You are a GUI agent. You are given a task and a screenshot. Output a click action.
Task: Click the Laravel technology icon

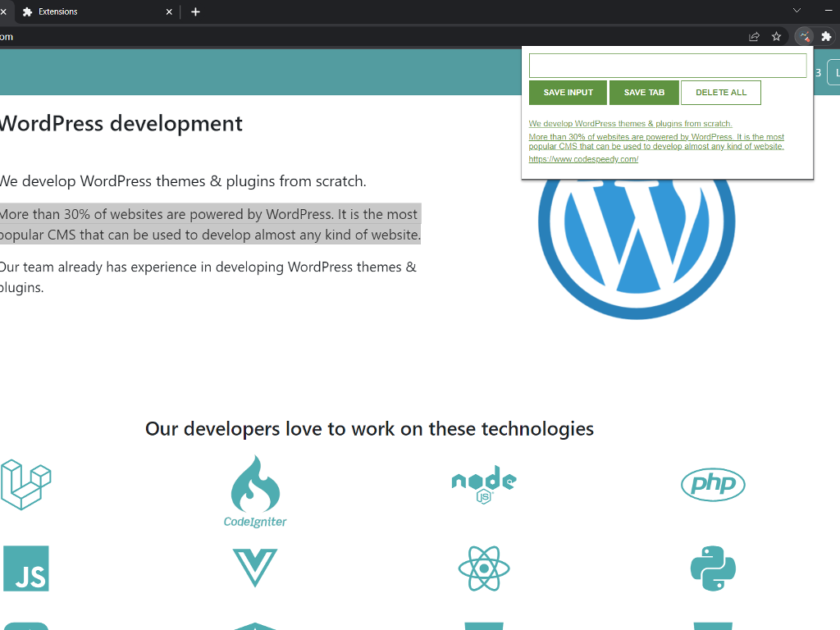(x=25, y=485)
